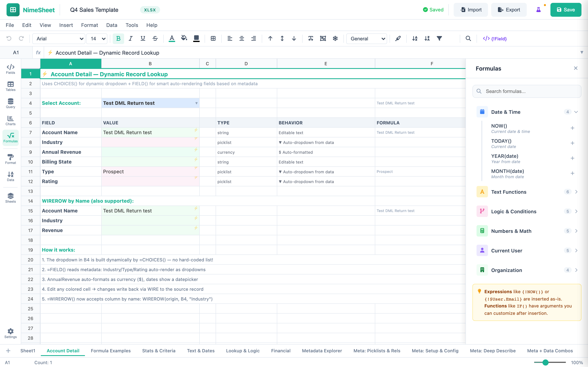The image size is (588, 367).
Task: Click the formula search field
Action: (526, 91)
